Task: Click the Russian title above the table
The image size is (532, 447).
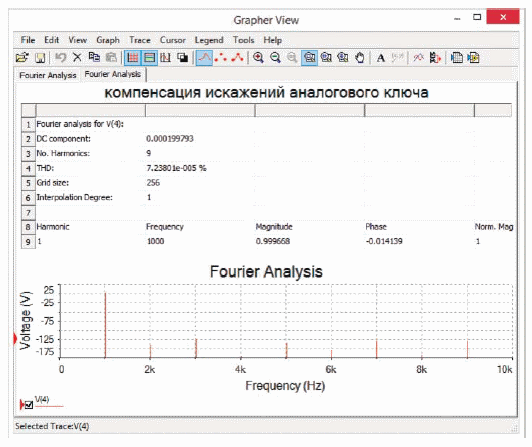Action: point(266,93)
